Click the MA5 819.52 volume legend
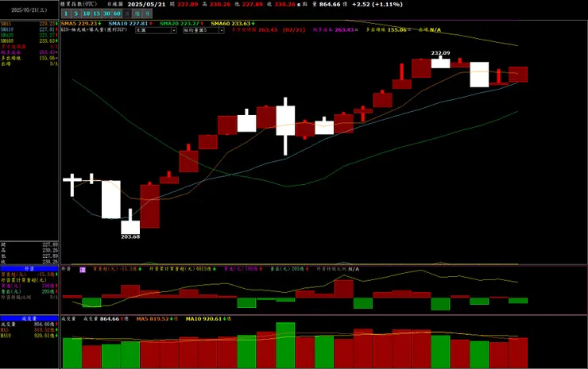The image size is (588, 369). click(x=157, y=319)
